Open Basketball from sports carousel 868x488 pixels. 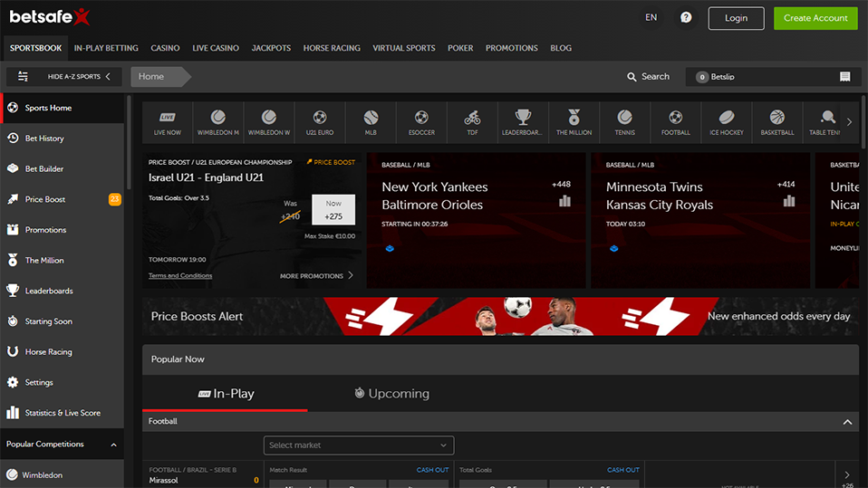[776, 122]
